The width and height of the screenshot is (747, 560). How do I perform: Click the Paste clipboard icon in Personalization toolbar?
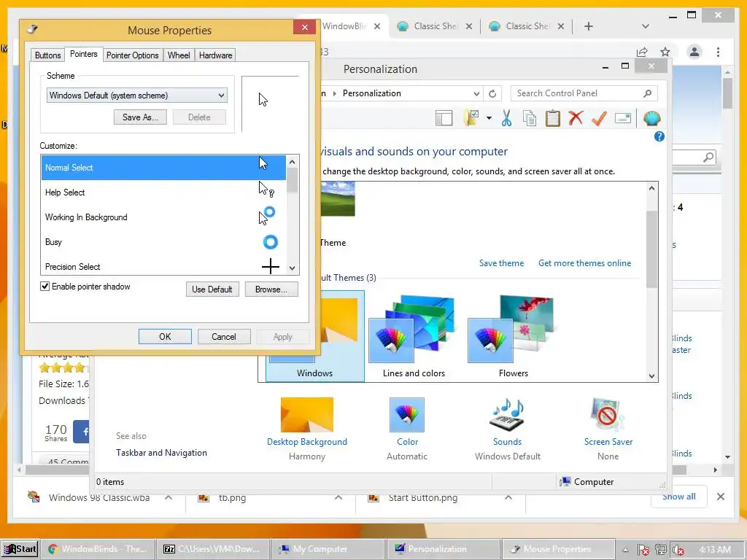553,117
